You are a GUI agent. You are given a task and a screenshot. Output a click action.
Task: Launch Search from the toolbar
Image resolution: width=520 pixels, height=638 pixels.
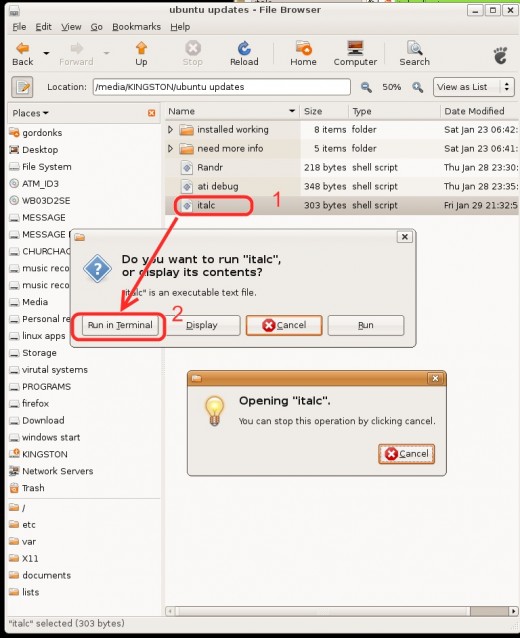point(414,53)
